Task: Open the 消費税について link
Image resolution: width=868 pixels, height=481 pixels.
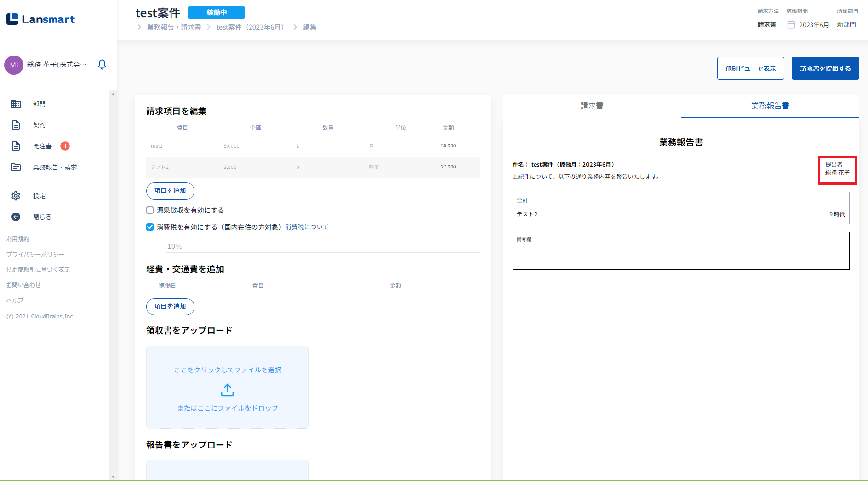Action: click(x=307, y=227)
